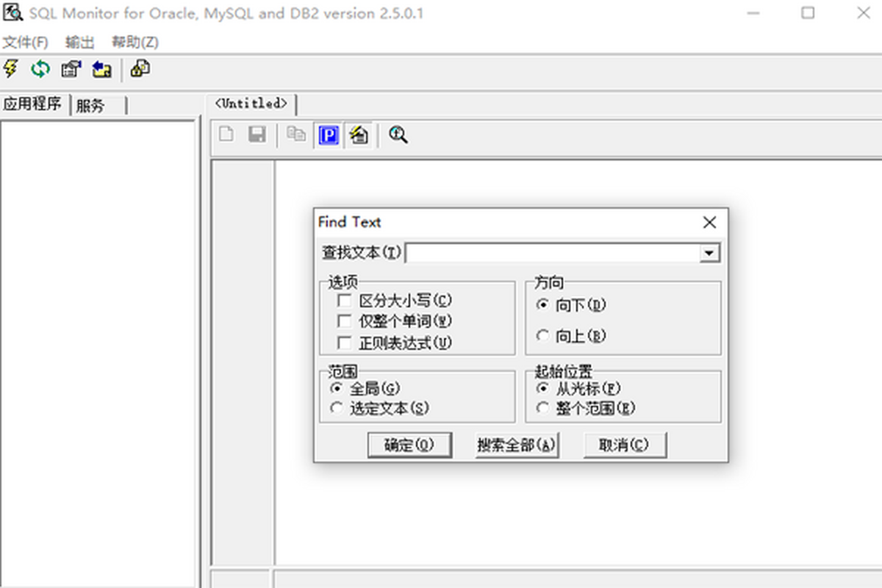Select 选定文本(S) scope radio button
The image size is (882, 588).
pyautogui.click(x=337, y=408)
